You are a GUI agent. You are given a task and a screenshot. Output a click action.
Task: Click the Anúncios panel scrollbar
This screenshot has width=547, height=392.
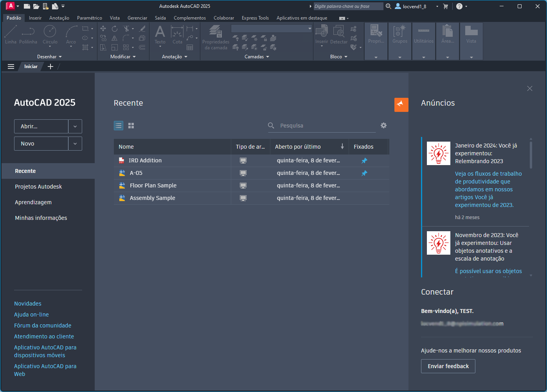[x=531, y=155]
